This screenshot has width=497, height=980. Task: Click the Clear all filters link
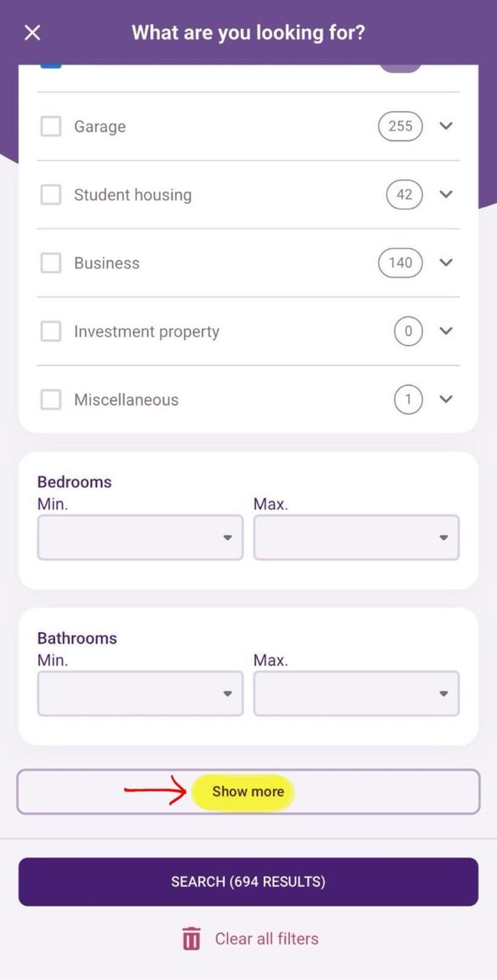tap(266, 938)
